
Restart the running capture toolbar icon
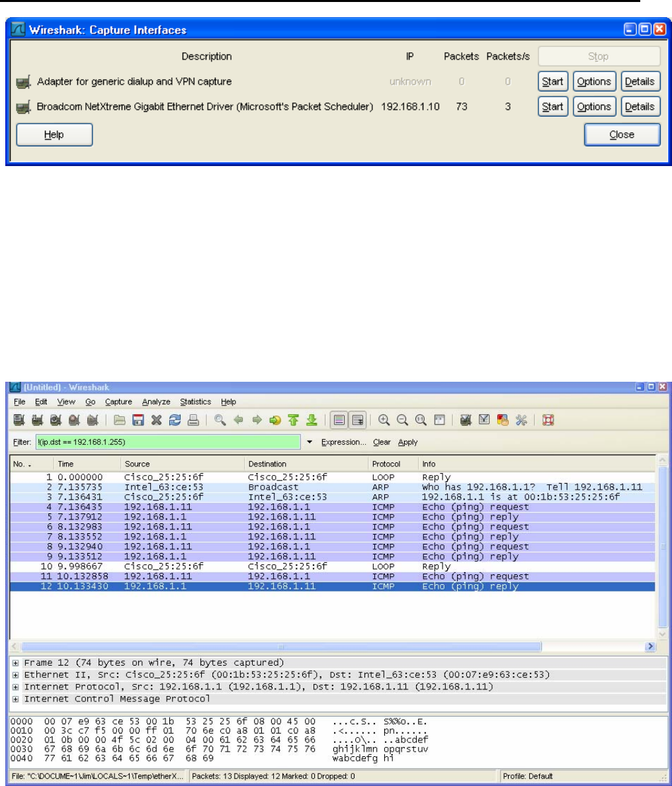[x=93, y=420]
